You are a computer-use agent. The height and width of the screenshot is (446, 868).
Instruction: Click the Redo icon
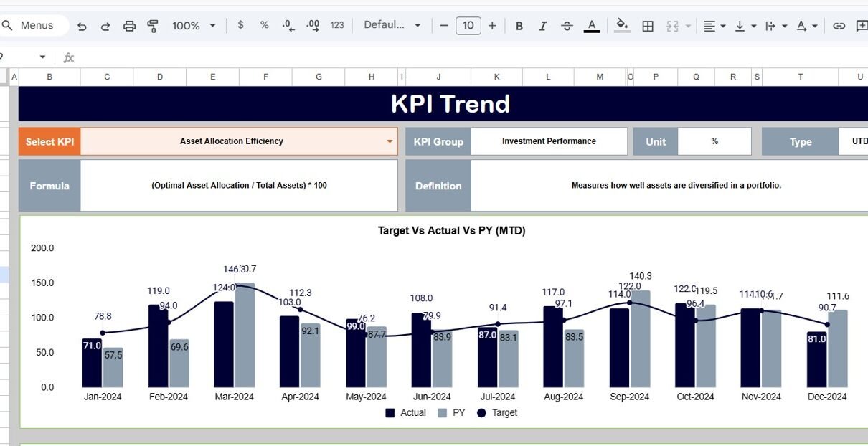105,26
